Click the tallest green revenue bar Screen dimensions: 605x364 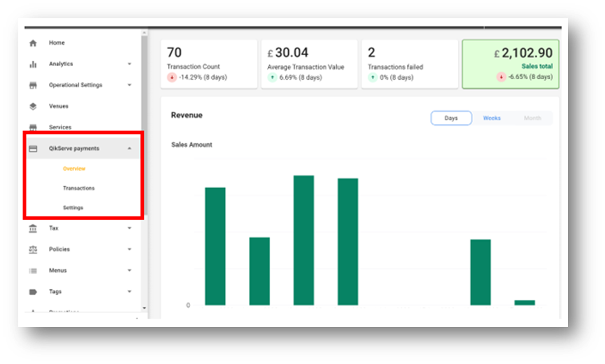[x=304, y=240]
